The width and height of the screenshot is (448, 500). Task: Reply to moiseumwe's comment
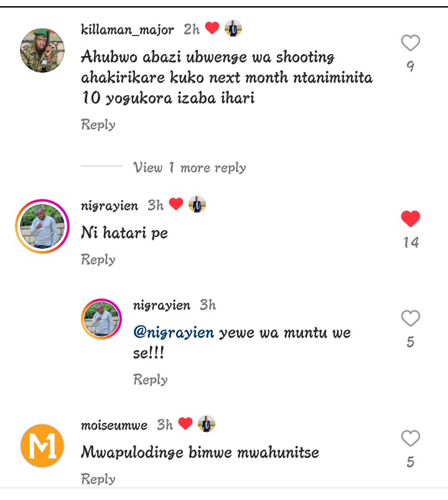point(98,479)
